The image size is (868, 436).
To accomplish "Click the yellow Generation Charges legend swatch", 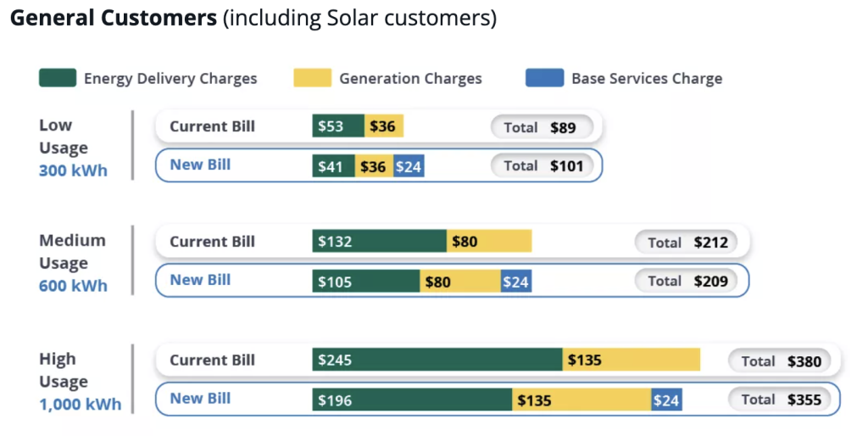I will (x=313, y=79).
